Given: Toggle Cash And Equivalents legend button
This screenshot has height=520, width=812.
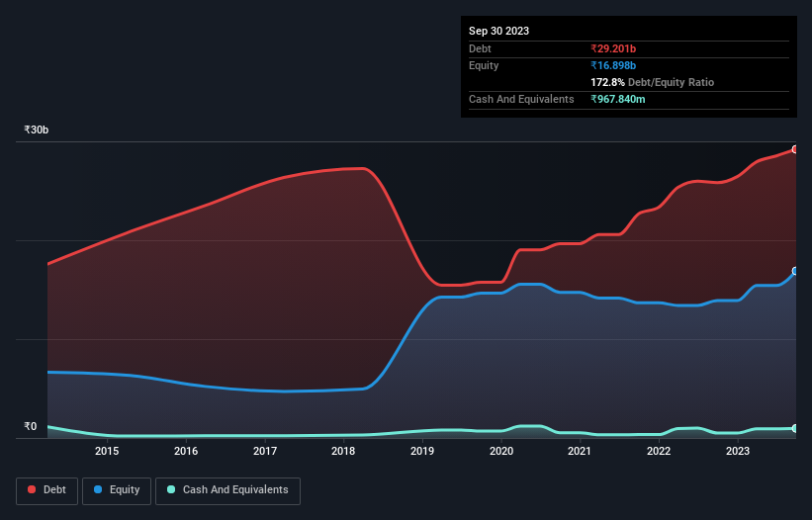Looking at the screenshot, I should coord(227,490).
